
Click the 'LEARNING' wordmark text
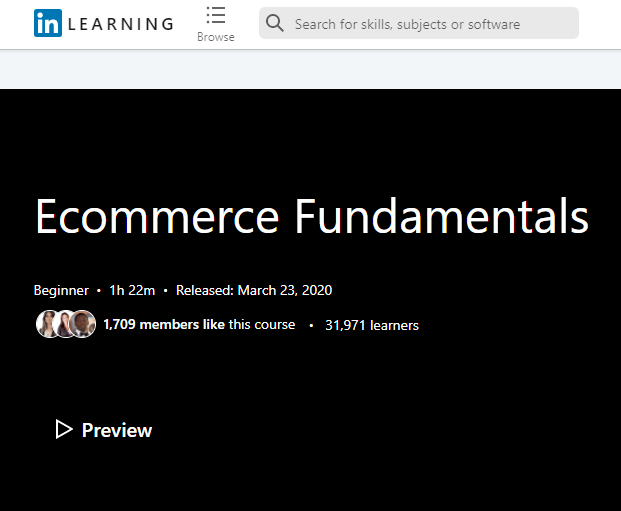click(x=121, y=24)
